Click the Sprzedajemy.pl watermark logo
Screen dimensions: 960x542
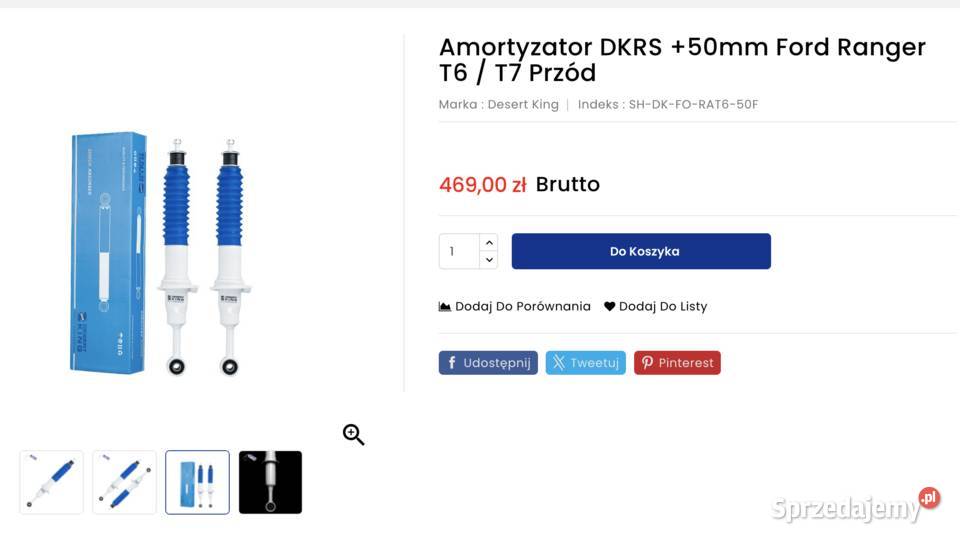coord(855,505)
